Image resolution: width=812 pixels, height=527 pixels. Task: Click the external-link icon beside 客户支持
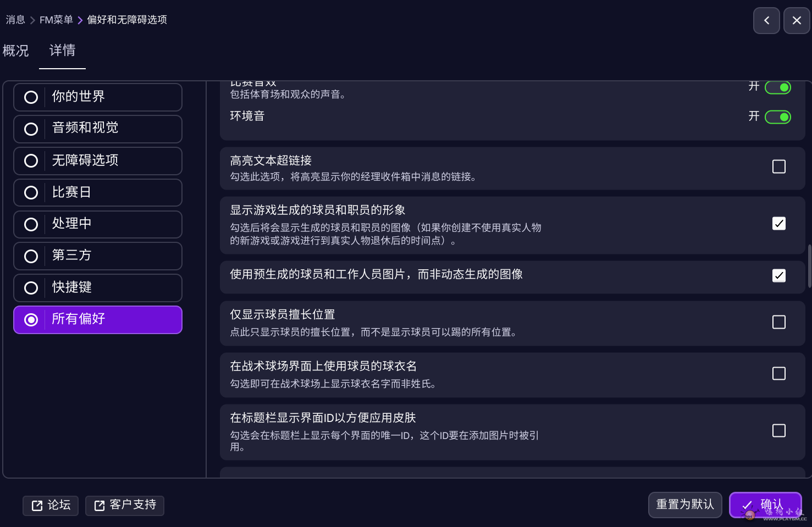(99, 505)
